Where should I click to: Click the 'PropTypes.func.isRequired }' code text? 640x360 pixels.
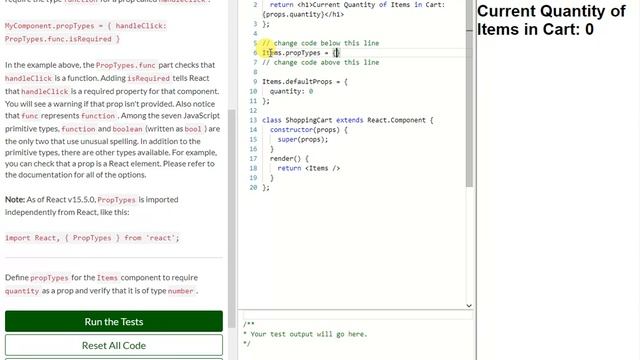(x=62, y=39)
